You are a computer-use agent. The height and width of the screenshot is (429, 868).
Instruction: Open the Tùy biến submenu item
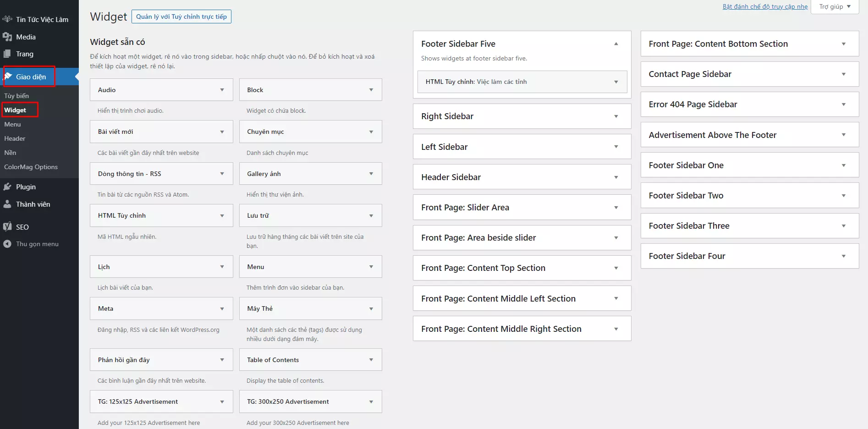point(16,96)
